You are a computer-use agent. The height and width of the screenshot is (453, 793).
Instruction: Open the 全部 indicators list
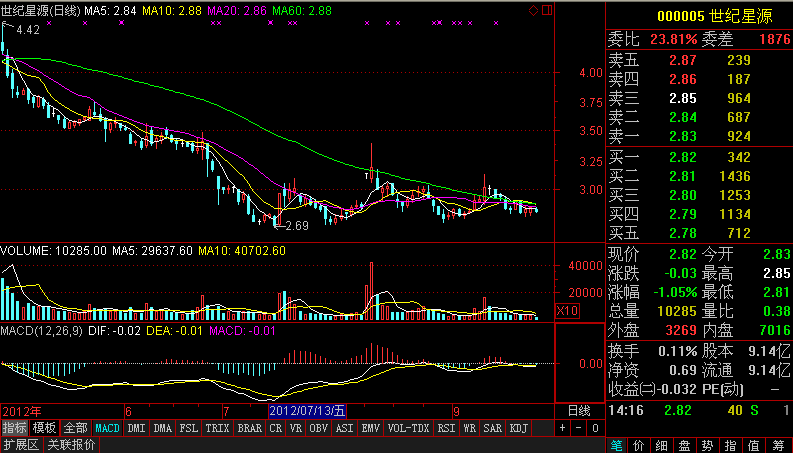tap(75, 428)
